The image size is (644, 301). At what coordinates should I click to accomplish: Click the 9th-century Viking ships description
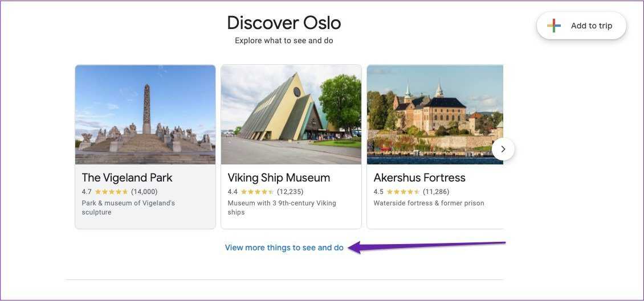pyautogui.click(x=282, y=208)
